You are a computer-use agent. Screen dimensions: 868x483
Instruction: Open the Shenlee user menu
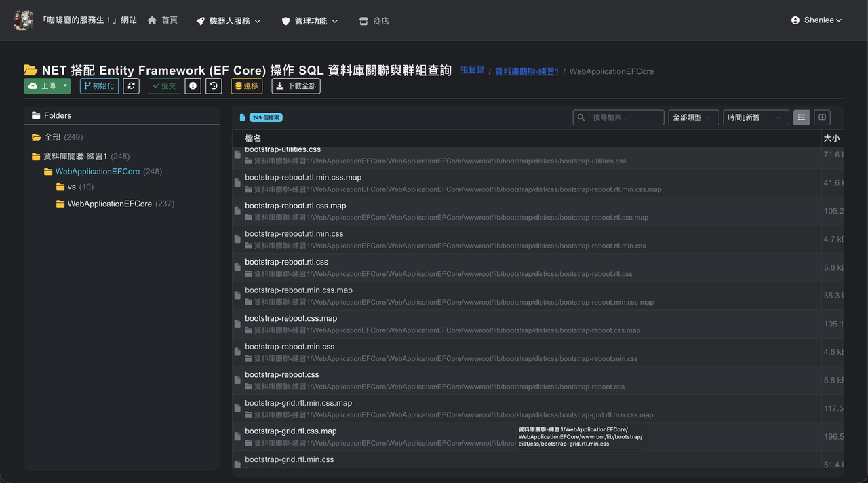[816, 20]
